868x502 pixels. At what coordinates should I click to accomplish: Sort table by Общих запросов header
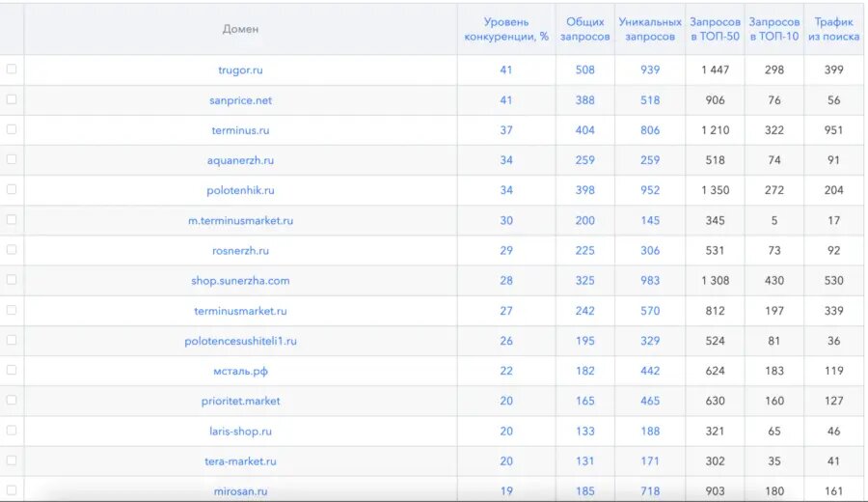[x=584, y=29]
